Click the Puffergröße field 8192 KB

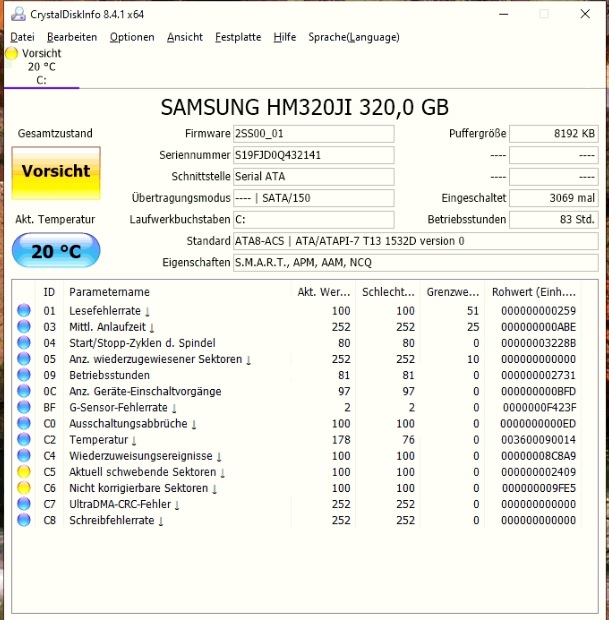[554, 134]
